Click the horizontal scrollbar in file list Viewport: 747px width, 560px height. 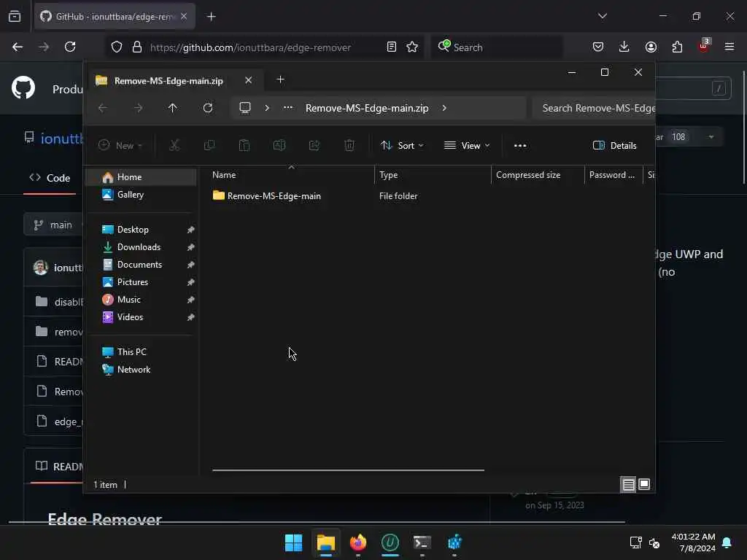[348, 470]
